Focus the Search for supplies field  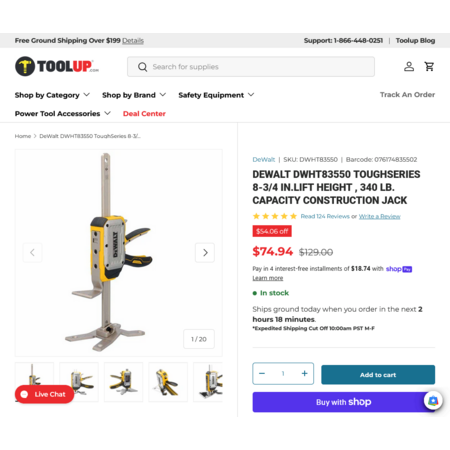coord(251,67)
